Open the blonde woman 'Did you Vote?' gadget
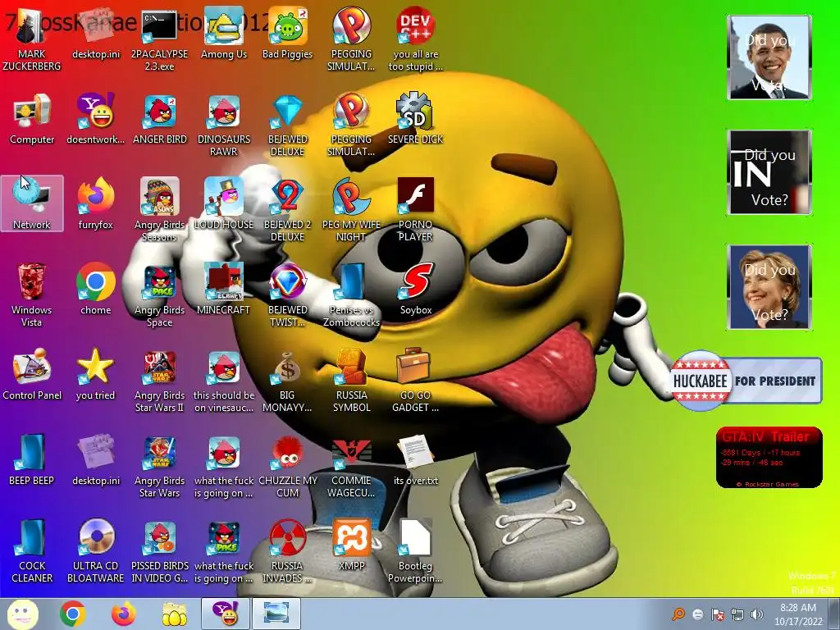The height and width of the screenshot is (630, 840). coord(769,287)
